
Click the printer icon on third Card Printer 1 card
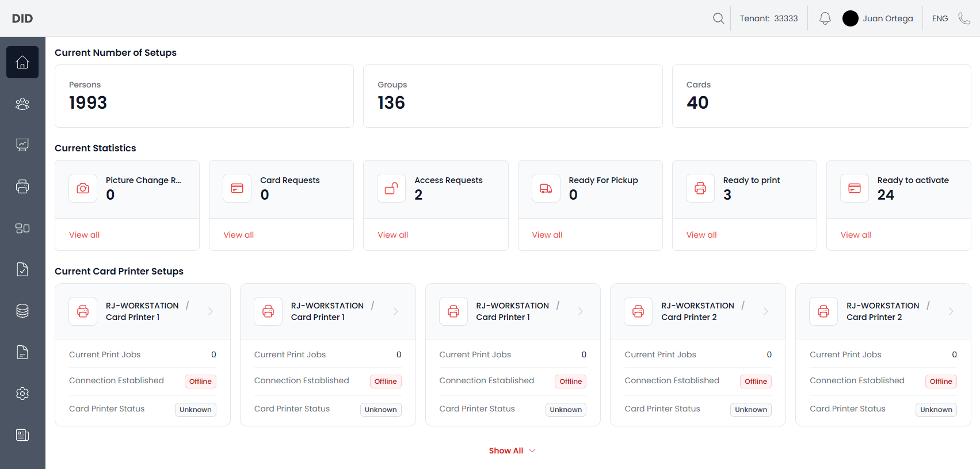453,311
